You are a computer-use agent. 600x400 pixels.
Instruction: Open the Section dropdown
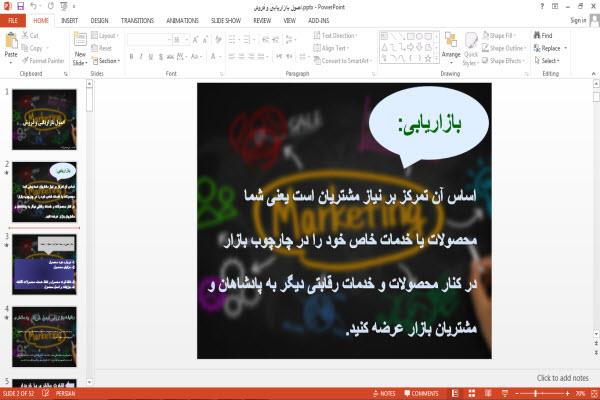click(x=106, y=60)
